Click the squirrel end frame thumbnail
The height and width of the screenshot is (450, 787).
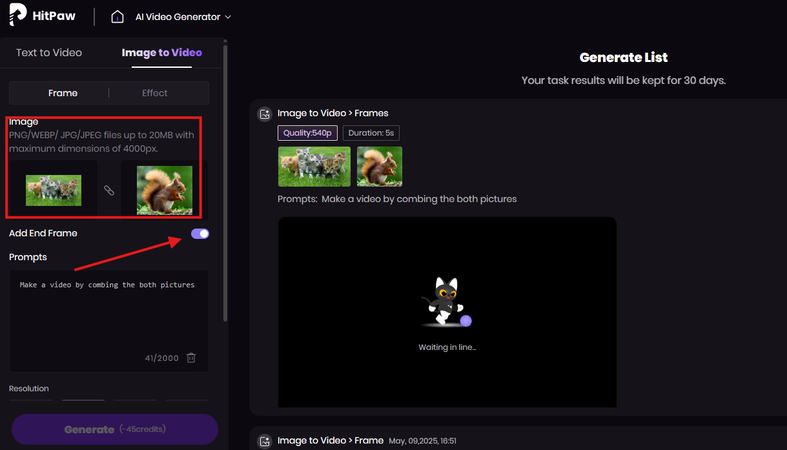click(165, 189)
